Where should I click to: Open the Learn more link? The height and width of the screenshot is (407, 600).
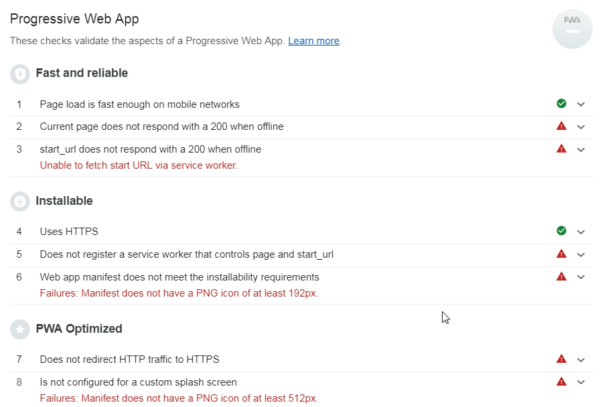313,41
